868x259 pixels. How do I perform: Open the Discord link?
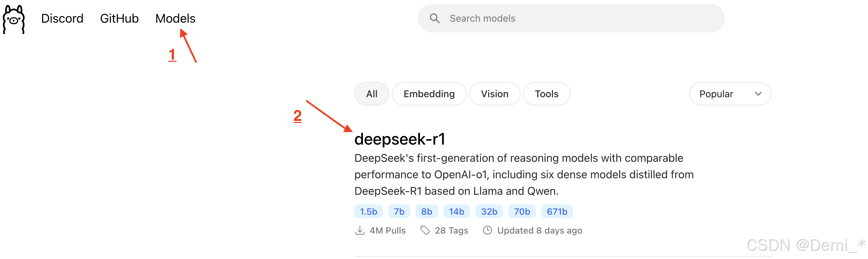62,19
